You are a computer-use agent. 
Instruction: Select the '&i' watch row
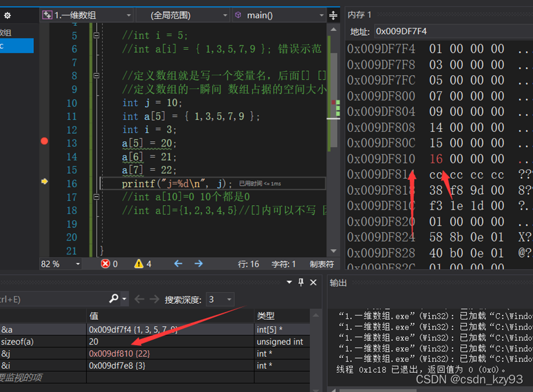(155, 365)
